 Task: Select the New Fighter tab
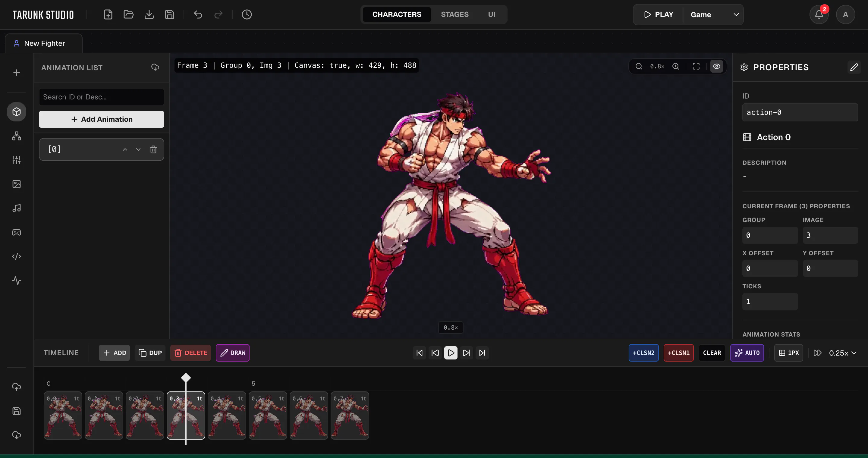(x=44, y=43)
